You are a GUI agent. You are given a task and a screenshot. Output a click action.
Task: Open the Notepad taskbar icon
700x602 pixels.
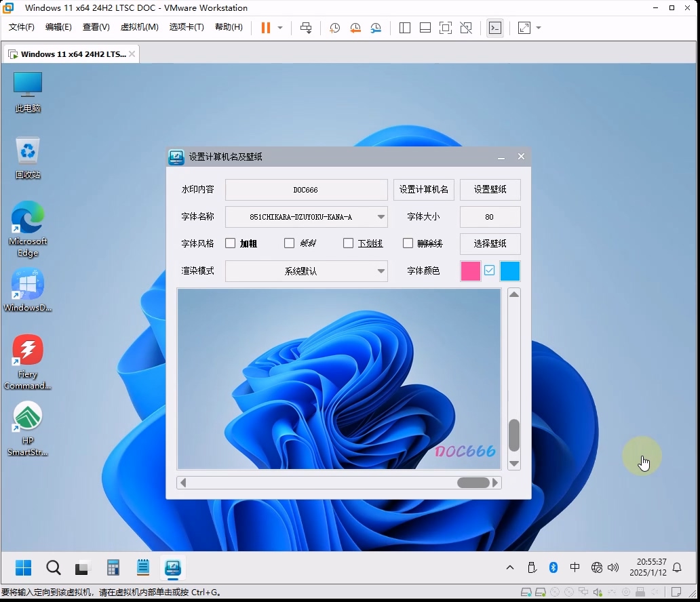[x=143, y=567]
